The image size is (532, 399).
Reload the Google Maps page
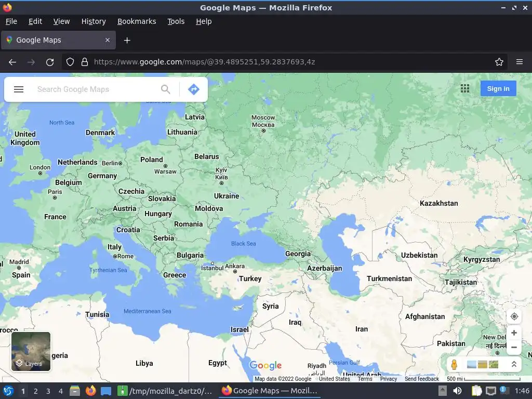click(x=50, y=62)
